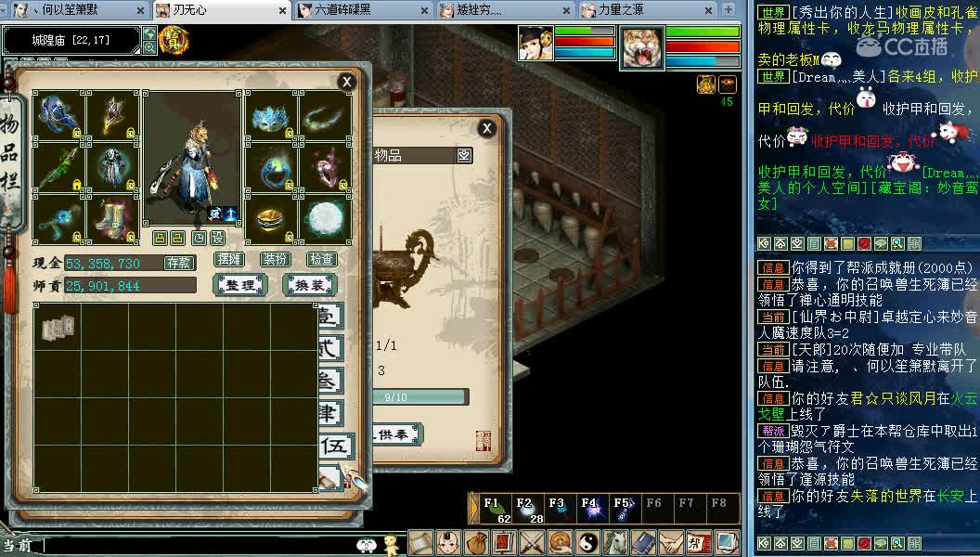
Task: Open the character face icon in bottom bar
Action: (x=449, y=543)
